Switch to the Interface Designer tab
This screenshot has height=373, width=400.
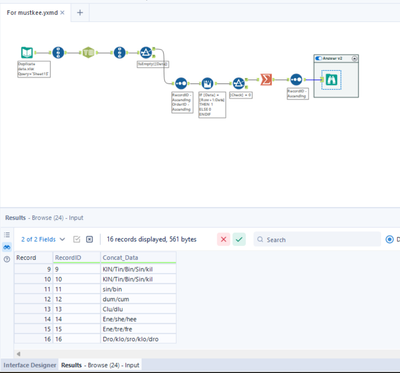tap(30, 365)
